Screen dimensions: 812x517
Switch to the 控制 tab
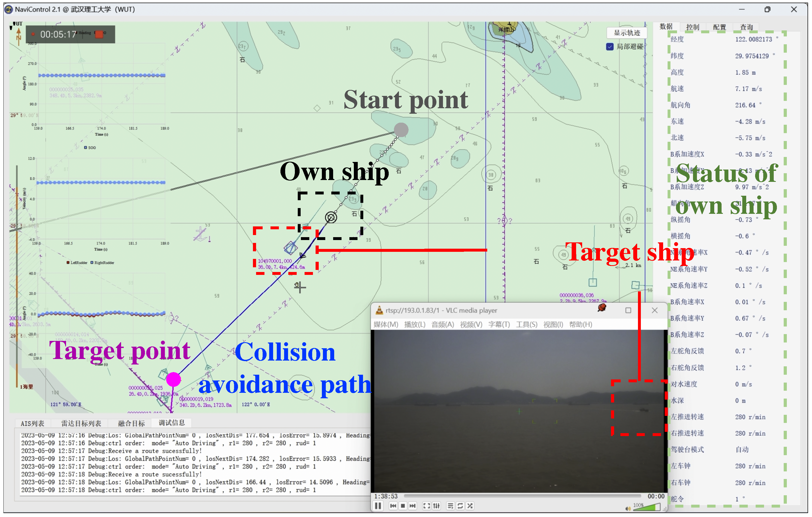[693, 27]
